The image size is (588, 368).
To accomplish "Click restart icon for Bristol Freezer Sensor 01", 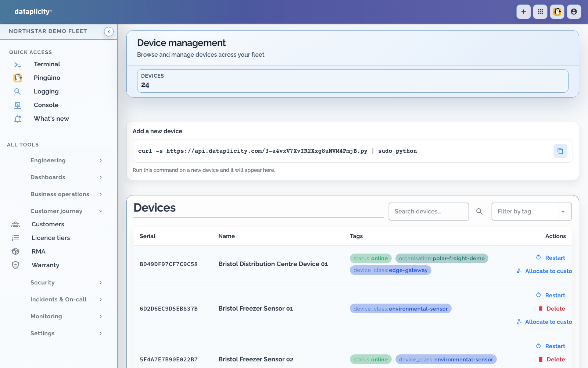I will tap(538, 295).
